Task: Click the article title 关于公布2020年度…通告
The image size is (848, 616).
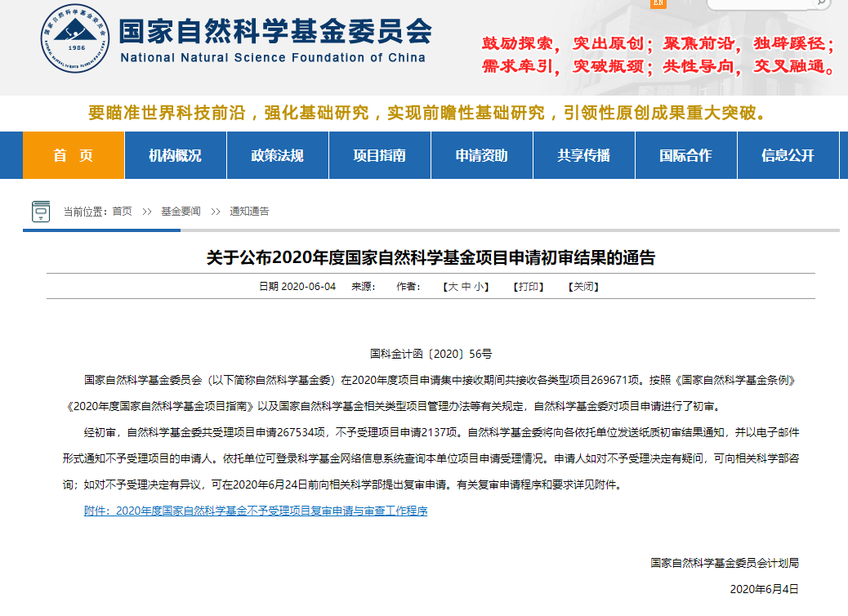Action: click(x=431, y=257)
